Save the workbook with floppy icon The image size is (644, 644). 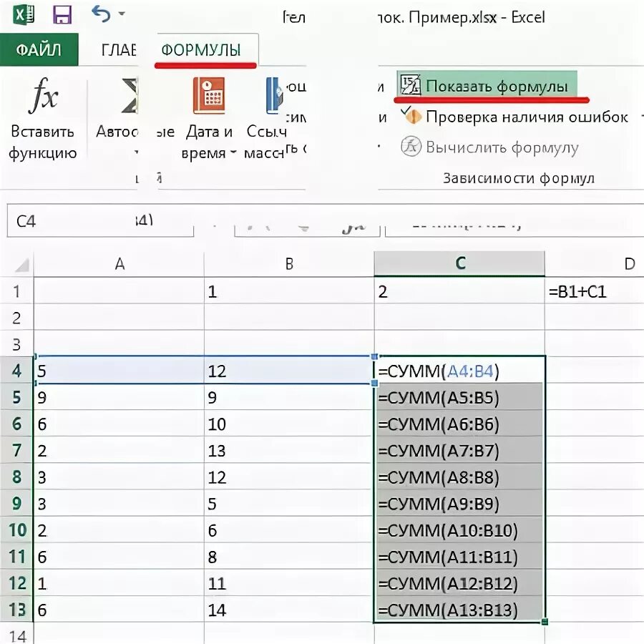coord(62,16)
